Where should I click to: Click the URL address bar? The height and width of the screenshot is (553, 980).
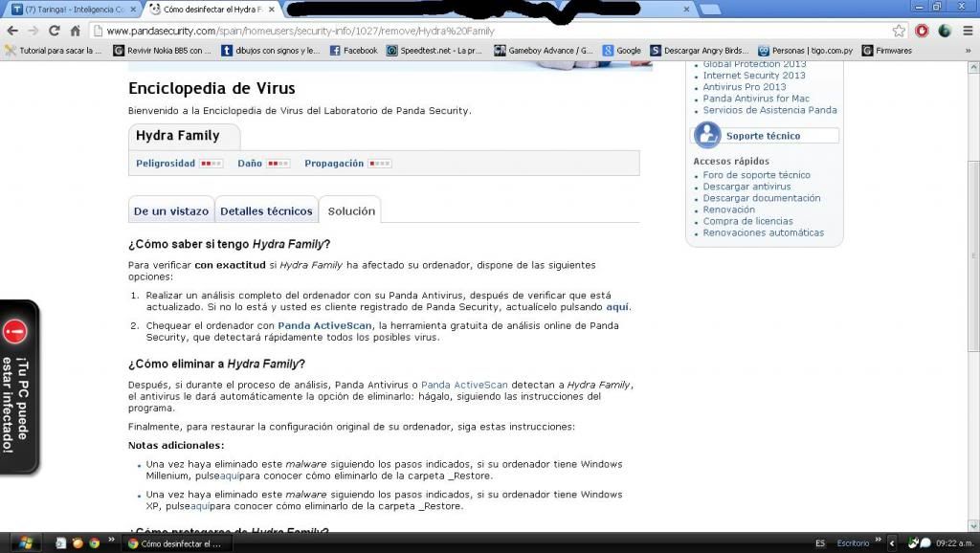494,31
